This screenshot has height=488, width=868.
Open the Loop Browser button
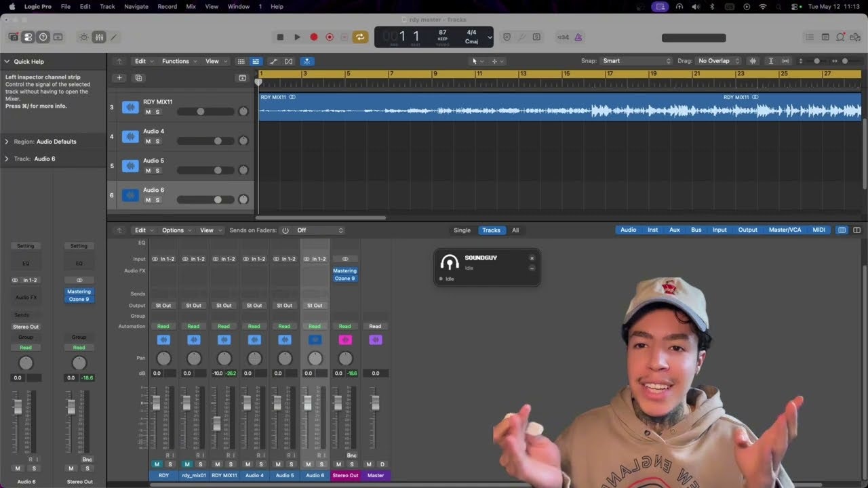click(x=841, y=37)
